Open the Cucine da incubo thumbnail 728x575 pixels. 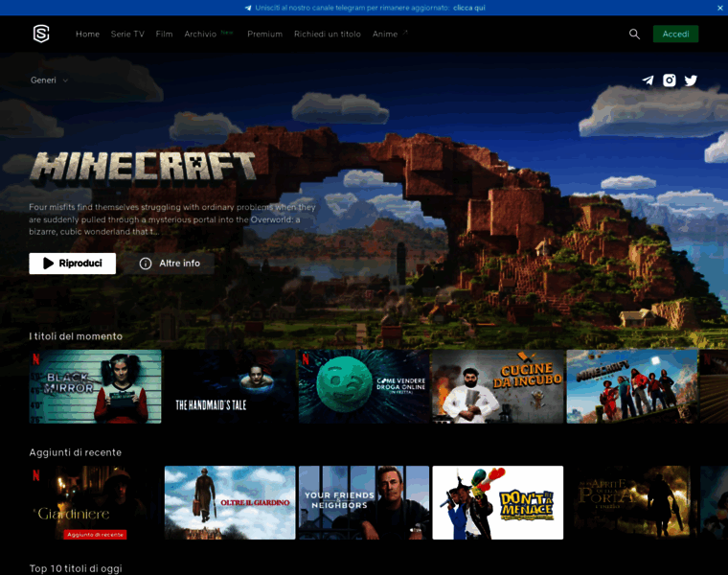pos(498,386)
